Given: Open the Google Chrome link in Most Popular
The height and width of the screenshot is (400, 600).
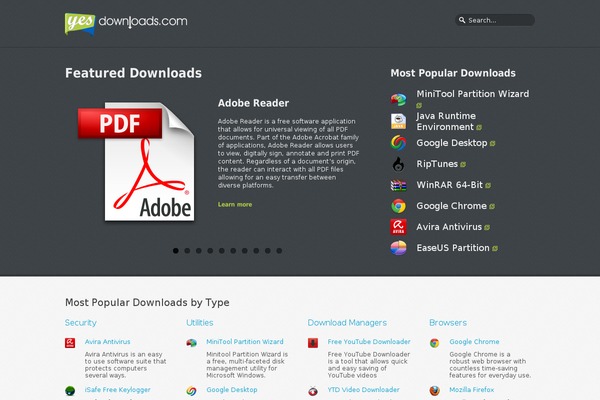Looking at the screenshot, I should [452, 206].
